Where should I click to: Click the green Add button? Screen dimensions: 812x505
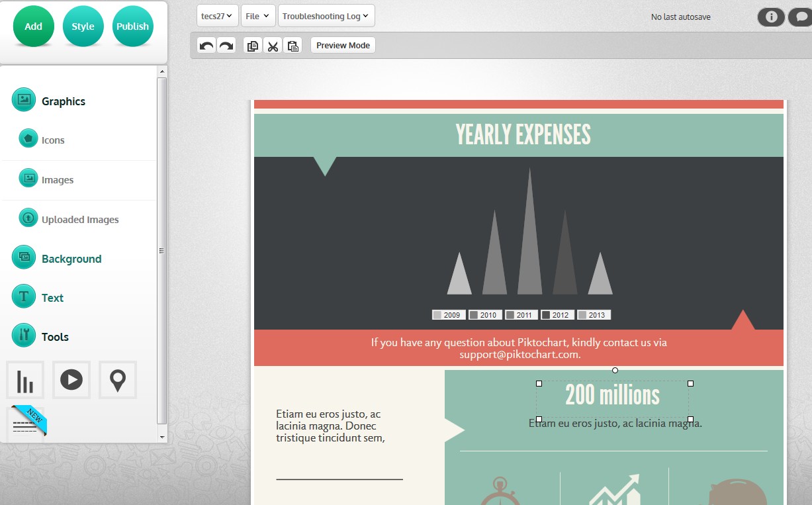tap(33, 26)
